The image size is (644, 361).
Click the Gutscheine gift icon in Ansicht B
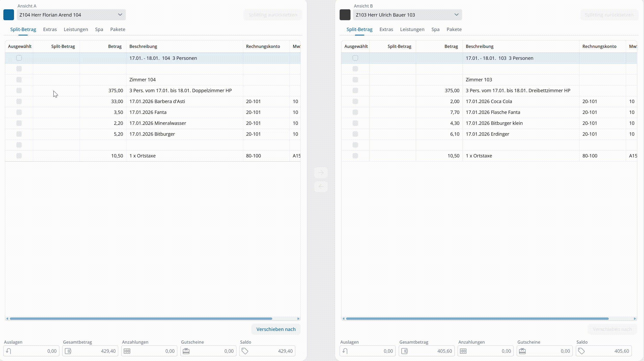coord(522,351)
